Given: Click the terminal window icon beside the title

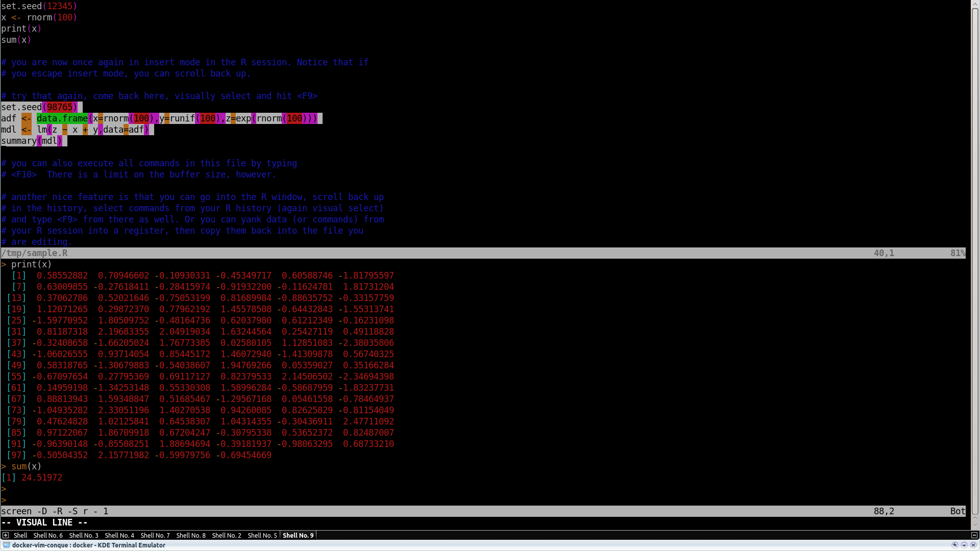Looking at the screenshot, I should (6, 545).
